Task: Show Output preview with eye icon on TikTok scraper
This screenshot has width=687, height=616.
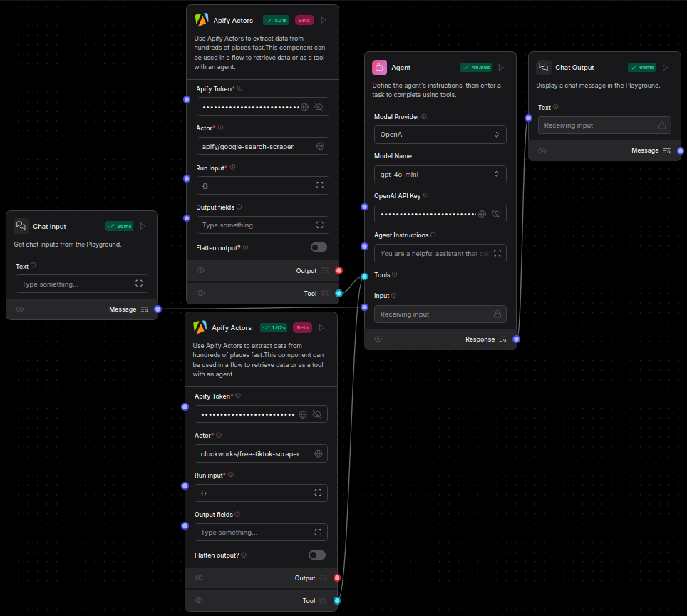Action: (199, 577)
